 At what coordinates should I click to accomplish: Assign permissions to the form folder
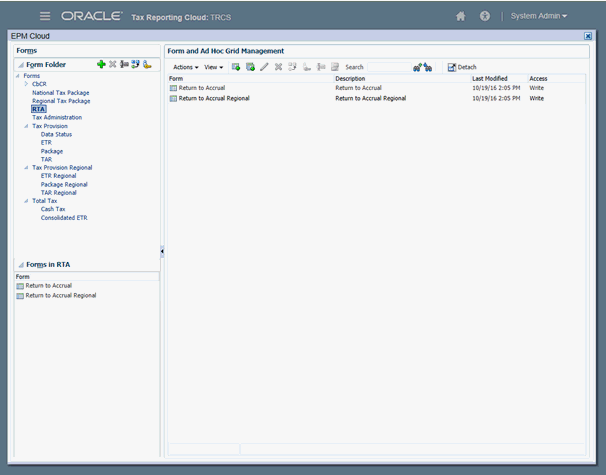click(x=147, y=65)
